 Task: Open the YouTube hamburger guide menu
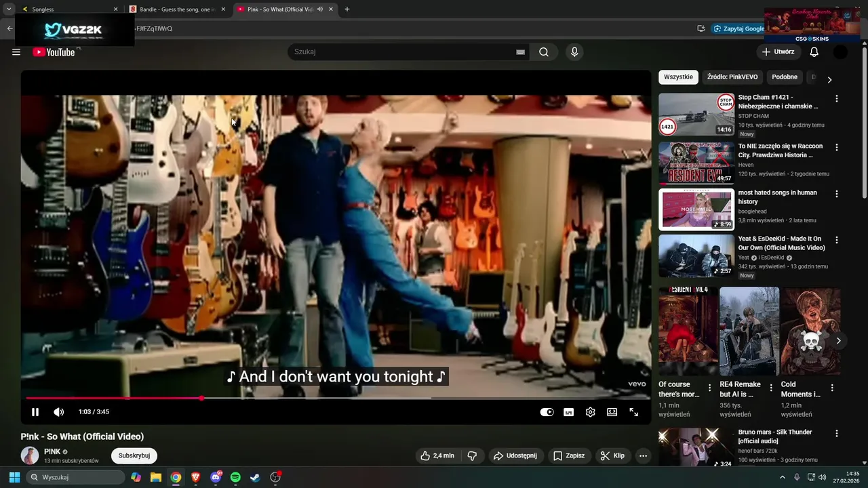point(16,52)
